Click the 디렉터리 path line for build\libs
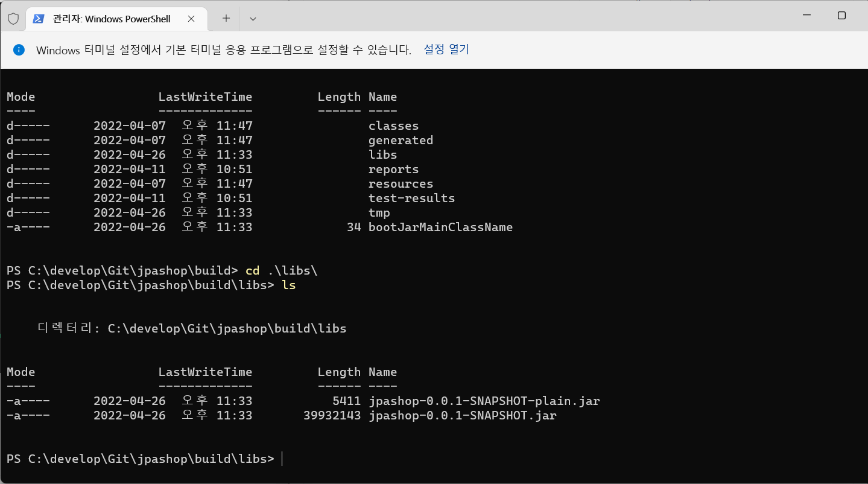This screenshot has height=484, width=868. [192, 328]
